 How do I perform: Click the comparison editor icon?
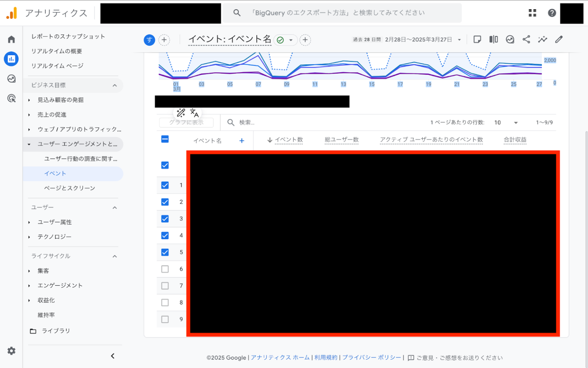coord(493,39)
